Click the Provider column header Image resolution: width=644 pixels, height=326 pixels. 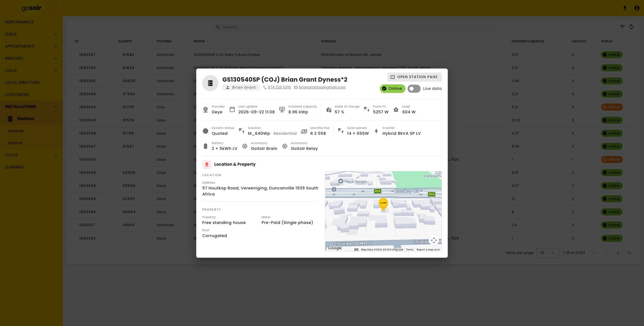tap(164, 41)
